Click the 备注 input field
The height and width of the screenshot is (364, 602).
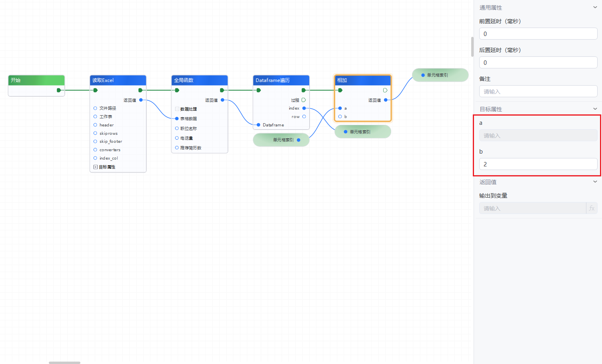tap(538, 91)
